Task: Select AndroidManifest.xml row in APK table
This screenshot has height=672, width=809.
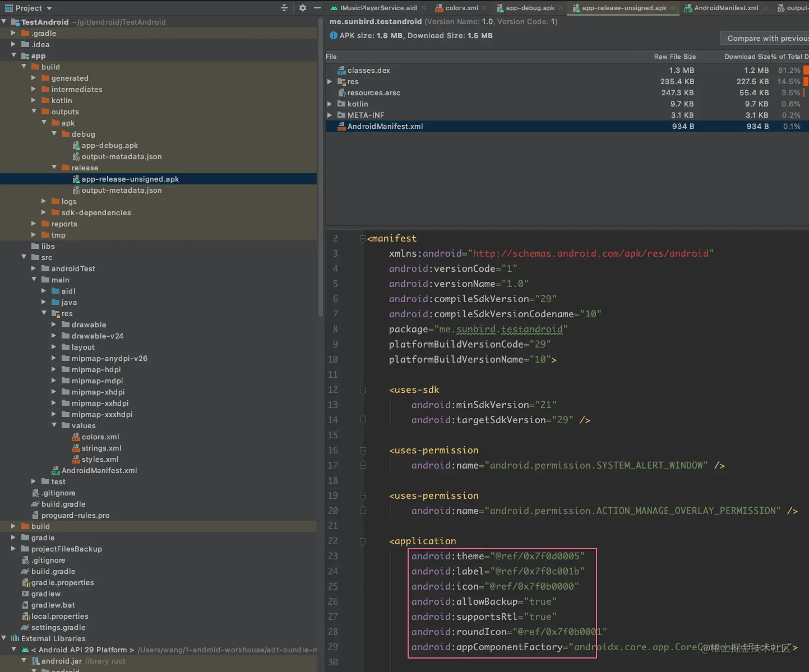Action: coord(567,126)
